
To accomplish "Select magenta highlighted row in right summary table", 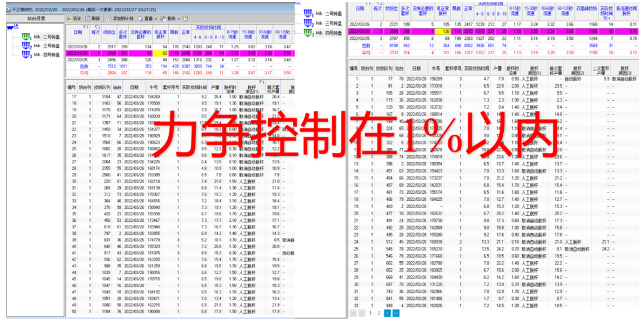I will (x=494, y=31).
